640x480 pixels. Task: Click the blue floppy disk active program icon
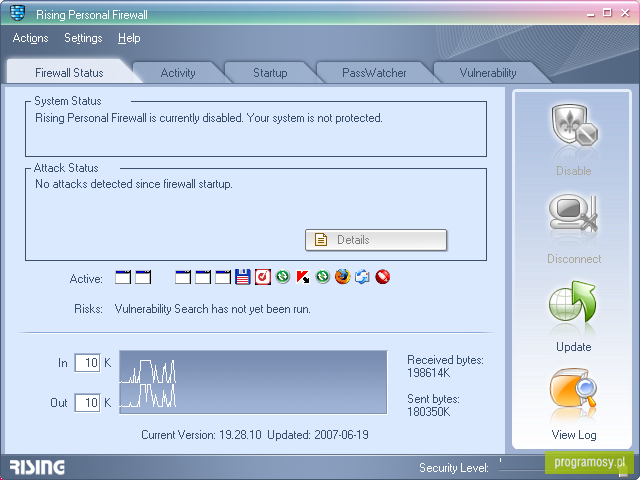pyautogui.click(x=242, y=277)
